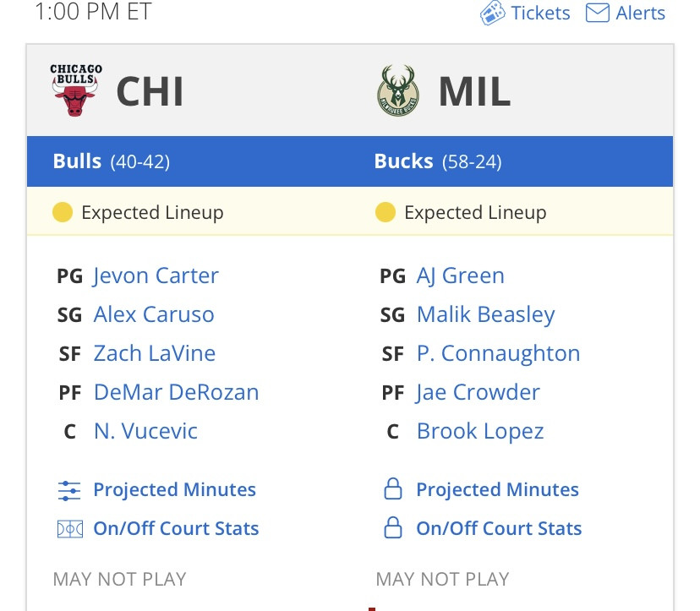
Task: Click the Alerts envelope icon
Action: tap(598, 13)
